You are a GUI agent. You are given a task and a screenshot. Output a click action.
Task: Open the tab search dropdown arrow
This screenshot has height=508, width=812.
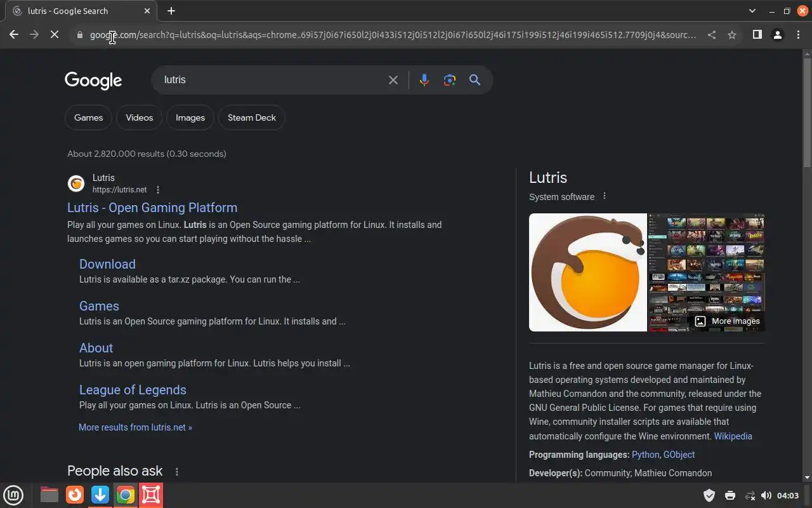752,11
